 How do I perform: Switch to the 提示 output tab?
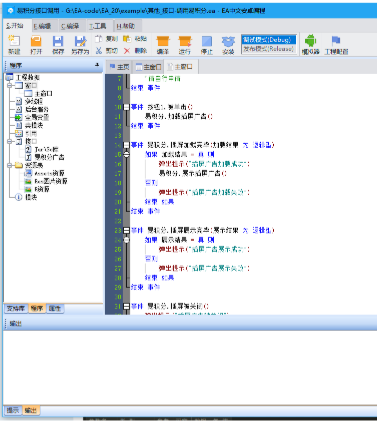pos(13,410)
